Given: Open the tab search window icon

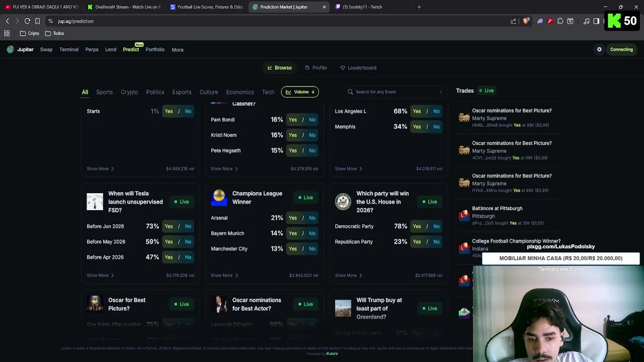Looking at the screenshot, I should click(x=570, y=21).
